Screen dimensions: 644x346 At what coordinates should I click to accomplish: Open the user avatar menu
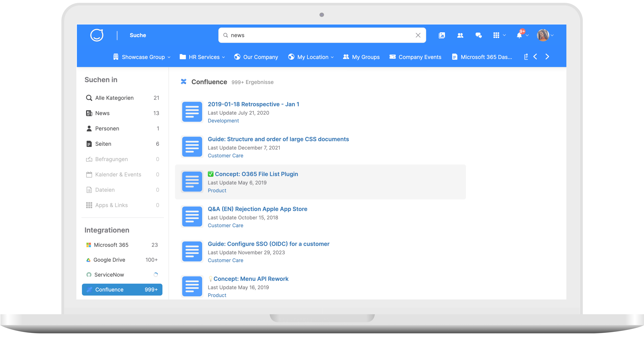[x=543, y=35]
